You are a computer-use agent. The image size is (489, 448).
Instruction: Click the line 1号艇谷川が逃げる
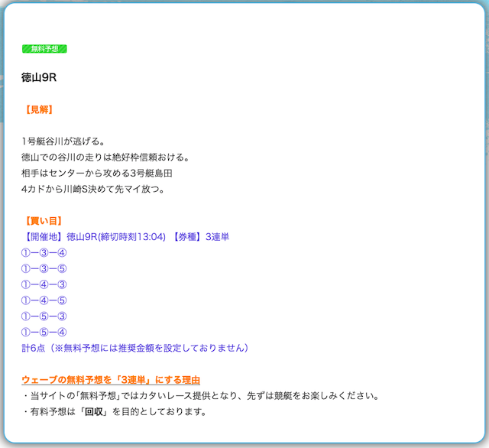(63, 141)
